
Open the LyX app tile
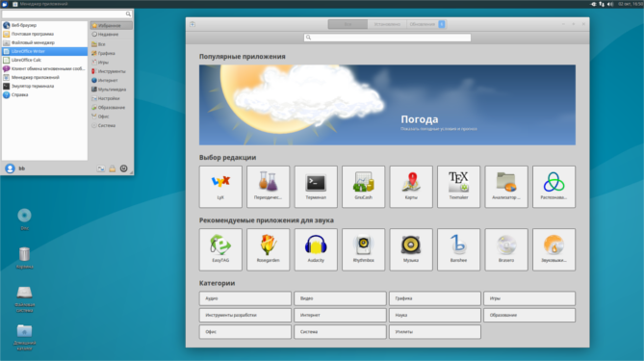pyautogui.click(x=220, y=187)
